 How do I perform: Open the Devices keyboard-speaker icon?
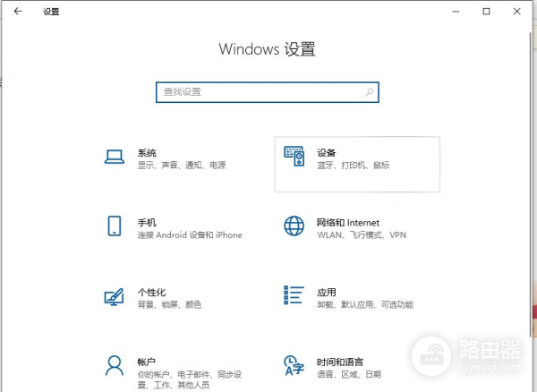pos(294,156)
